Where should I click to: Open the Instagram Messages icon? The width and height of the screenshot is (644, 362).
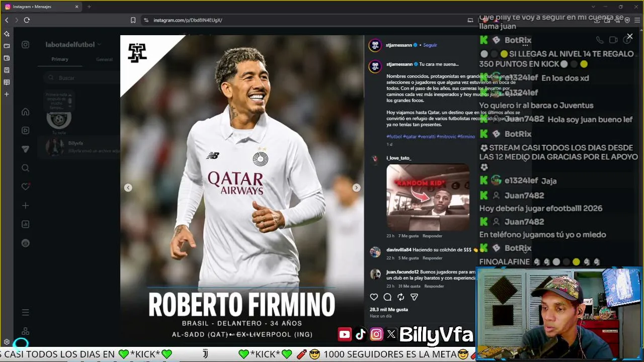point(26,149)
